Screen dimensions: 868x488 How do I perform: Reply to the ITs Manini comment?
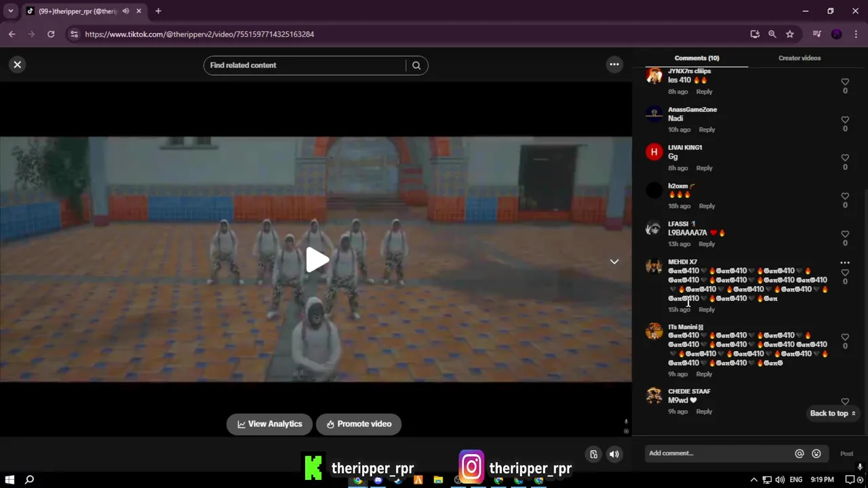coord(704,374)
